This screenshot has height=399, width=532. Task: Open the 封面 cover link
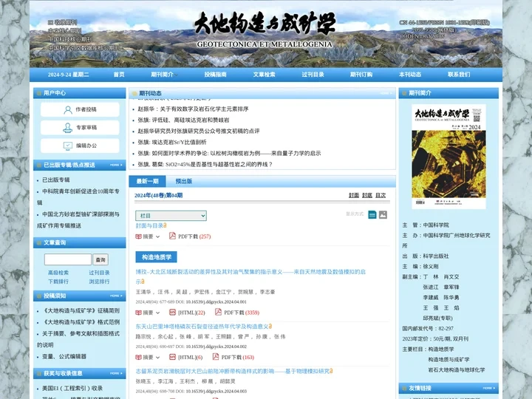[354, 195]
